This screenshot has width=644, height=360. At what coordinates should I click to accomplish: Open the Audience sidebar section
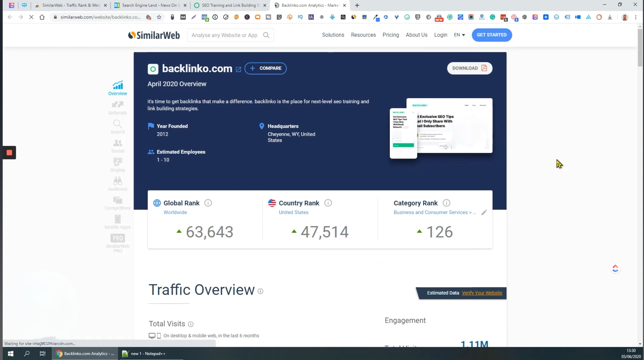tap(118, 184)
